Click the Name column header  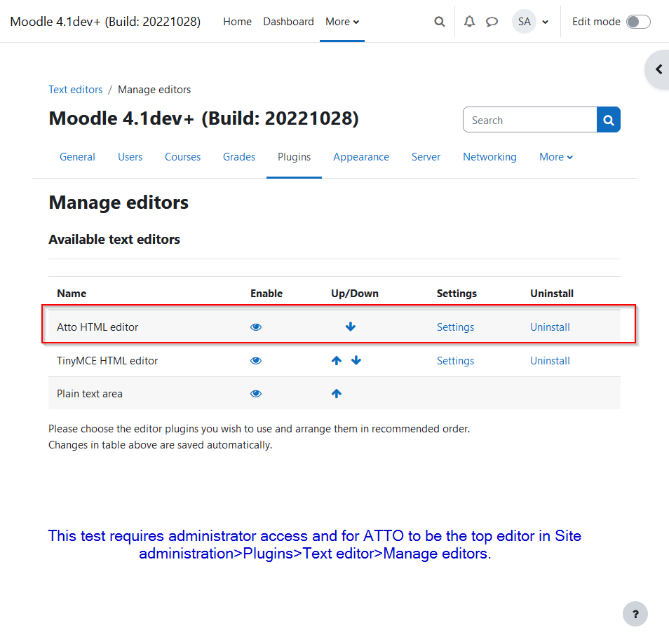pyautogui.click(x=72, y=294)
